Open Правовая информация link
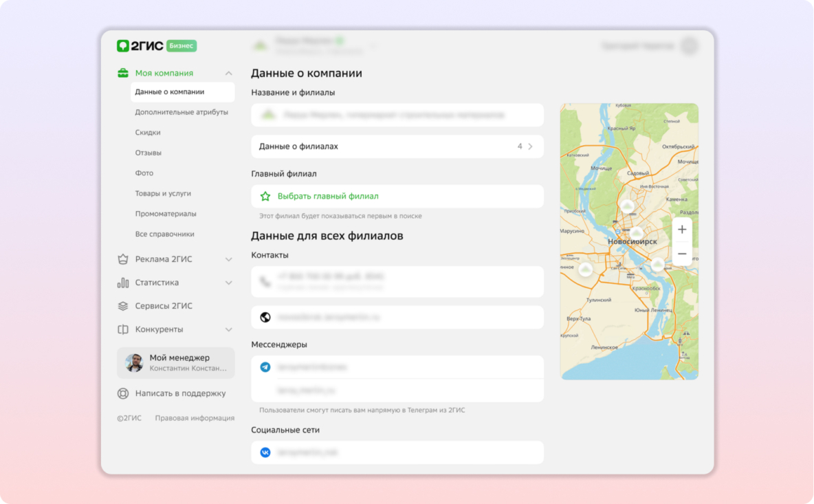The width and height of the screenshot is (814, 504). (195, 418)
